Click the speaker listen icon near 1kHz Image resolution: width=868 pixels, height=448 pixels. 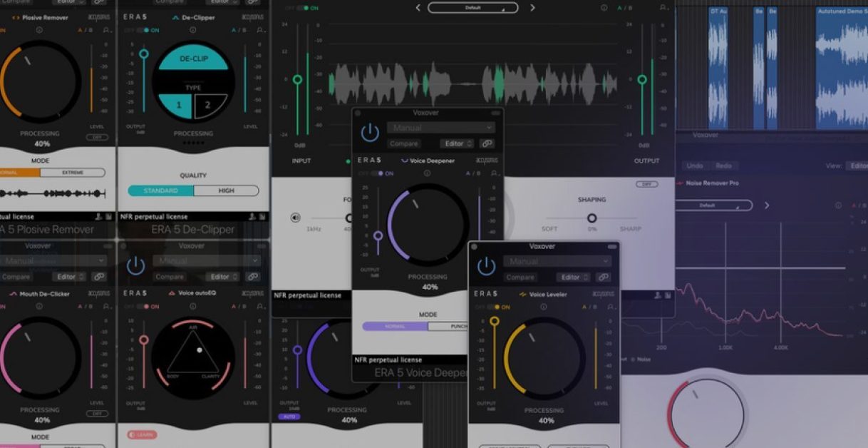pyautogui.click(x=296, y=218)
